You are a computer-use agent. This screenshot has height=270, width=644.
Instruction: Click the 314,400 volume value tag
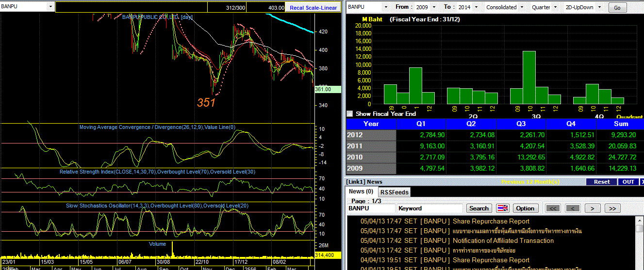pos(329,254)
